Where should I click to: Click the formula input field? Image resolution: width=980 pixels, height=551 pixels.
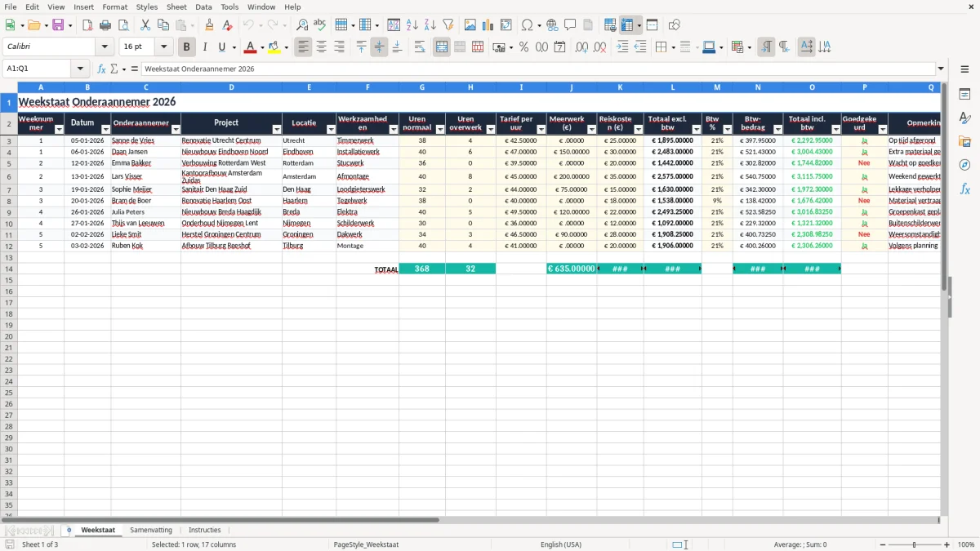point(537,69)
